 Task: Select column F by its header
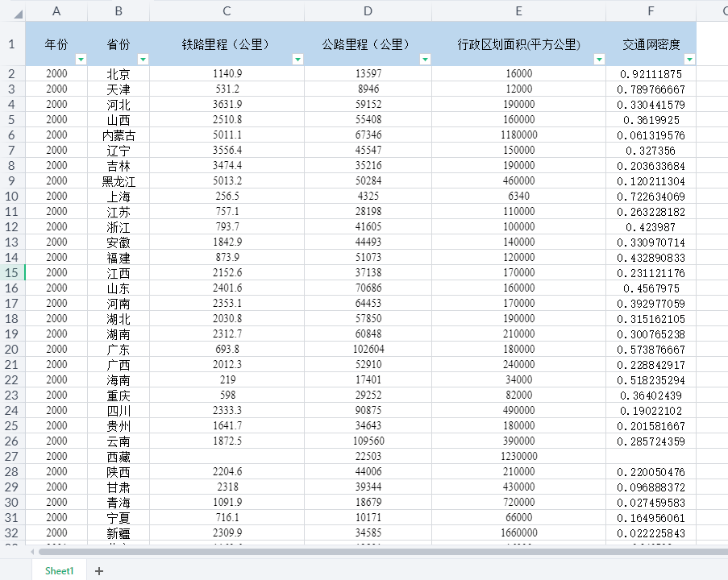(x=651, y=10)
